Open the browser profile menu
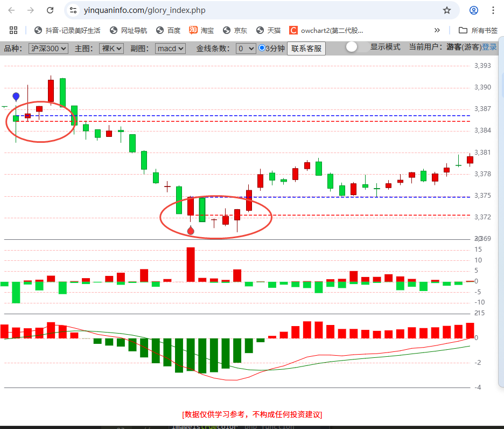 (x=474, y=10)
